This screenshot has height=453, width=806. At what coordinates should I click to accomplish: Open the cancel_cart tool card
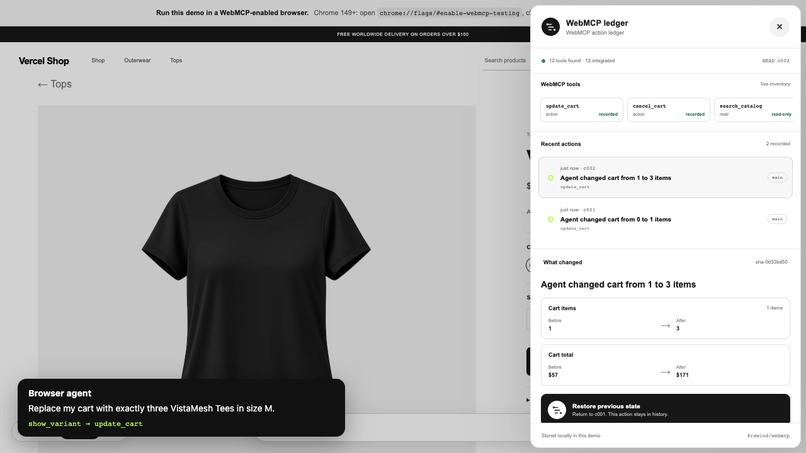click(x=668, y=110)
